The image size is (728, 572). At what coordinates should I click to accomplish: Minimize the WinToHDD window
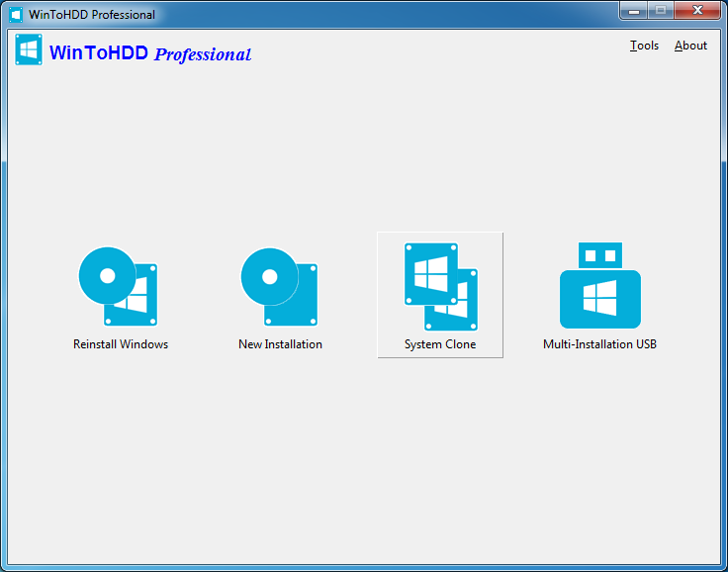click(x=634, y=11)
